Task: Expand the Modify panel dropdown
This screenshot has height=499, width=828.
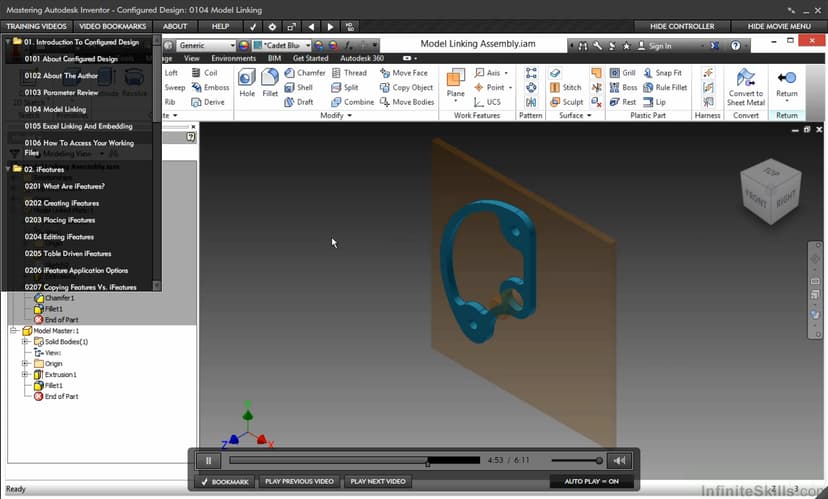Action: click(x=336, y=116)
